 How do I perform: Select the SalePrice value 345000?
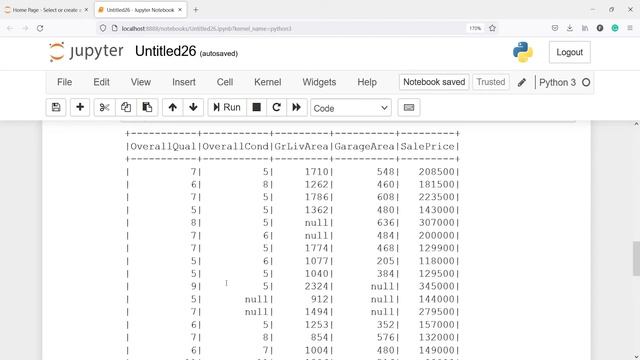pos(436,287)
